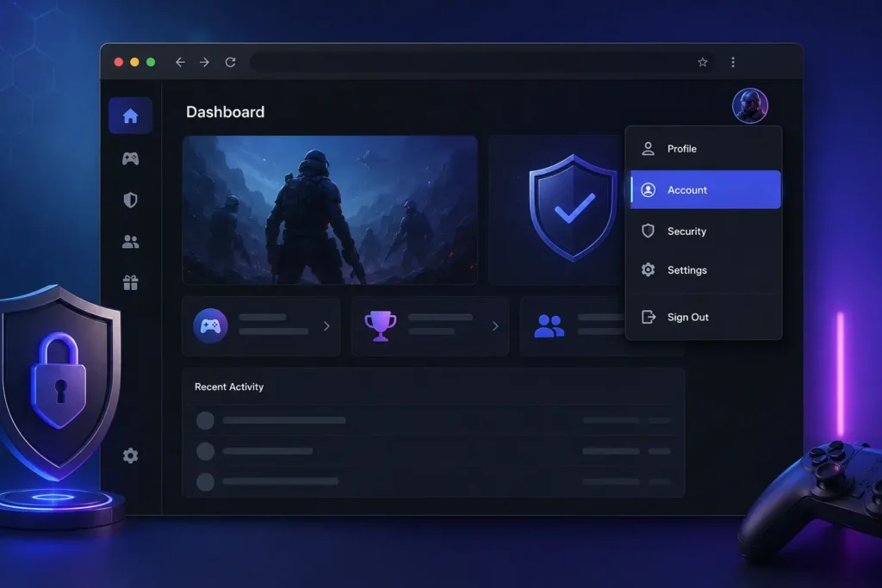This screenshot has width=882, height=588.
Task: Reload the page with the refresh icon
Action: pyautogui.click(x=230, y=62)
